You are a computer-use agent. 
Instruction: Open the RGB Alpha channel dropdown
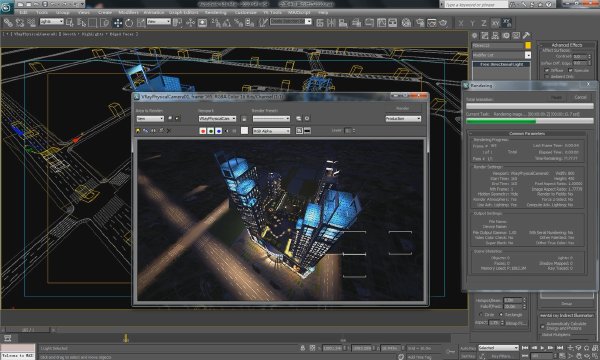pos(271,131)
